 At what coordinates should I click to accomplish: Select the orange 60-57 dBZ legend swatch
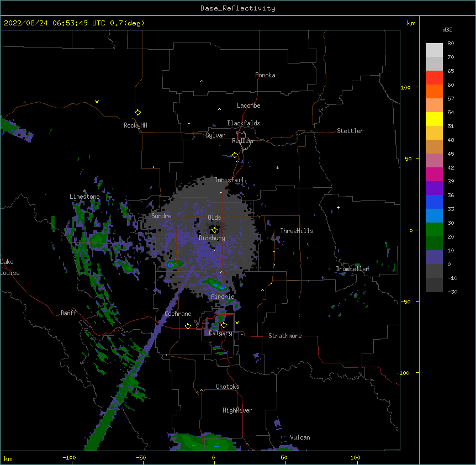coord(434,91)
